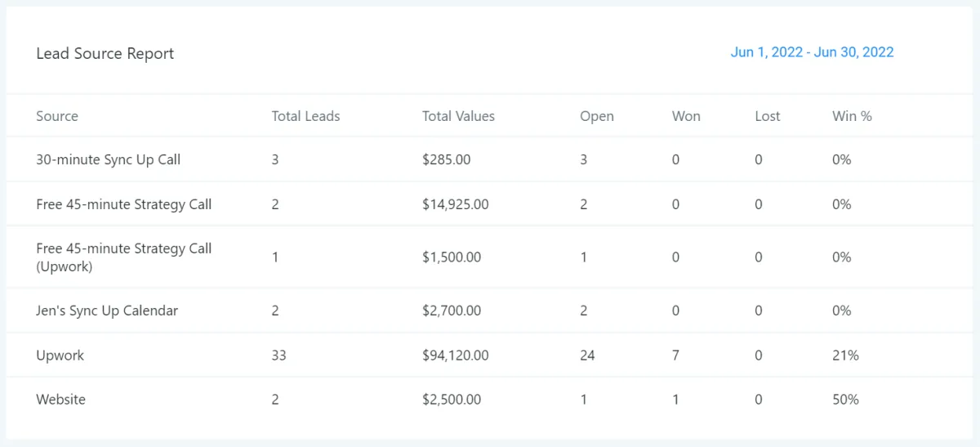980x447 pixels.
Task: Click the Website 50% win percentage
Action: pos(845,400)
